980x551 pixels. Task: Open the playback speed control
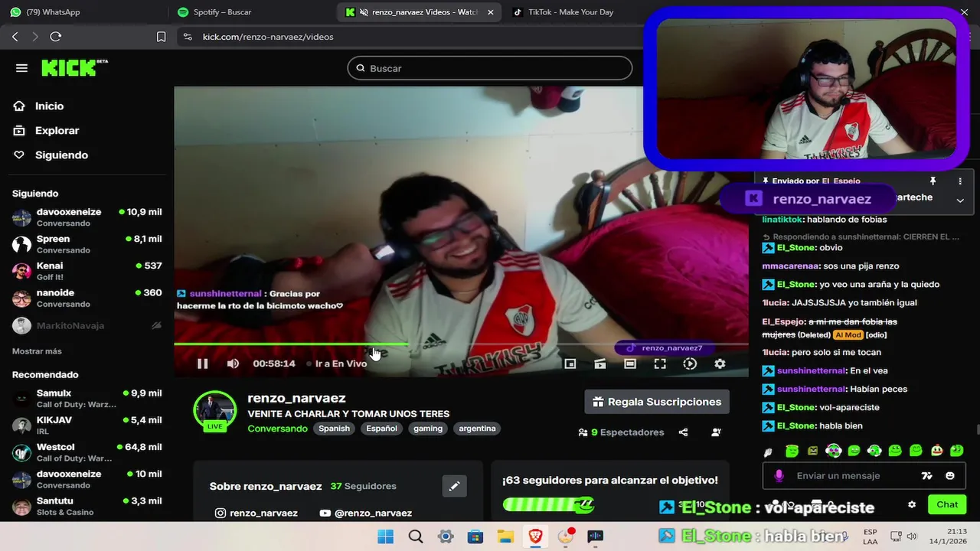pos(690,364)
